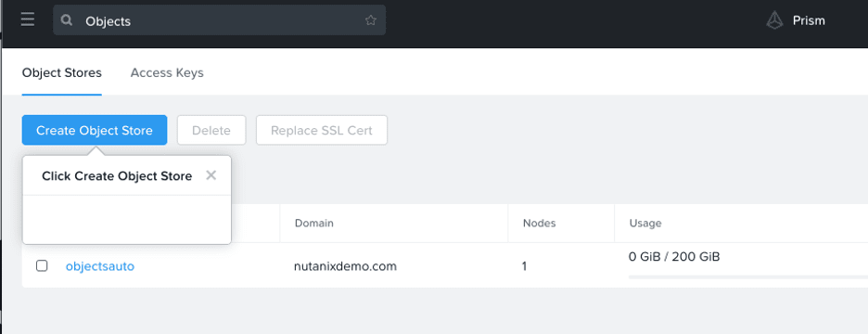Viewport: 868px width, 334px height.
Task: Tick the objectsauto row checkbox
Action: tap(42, 266)
